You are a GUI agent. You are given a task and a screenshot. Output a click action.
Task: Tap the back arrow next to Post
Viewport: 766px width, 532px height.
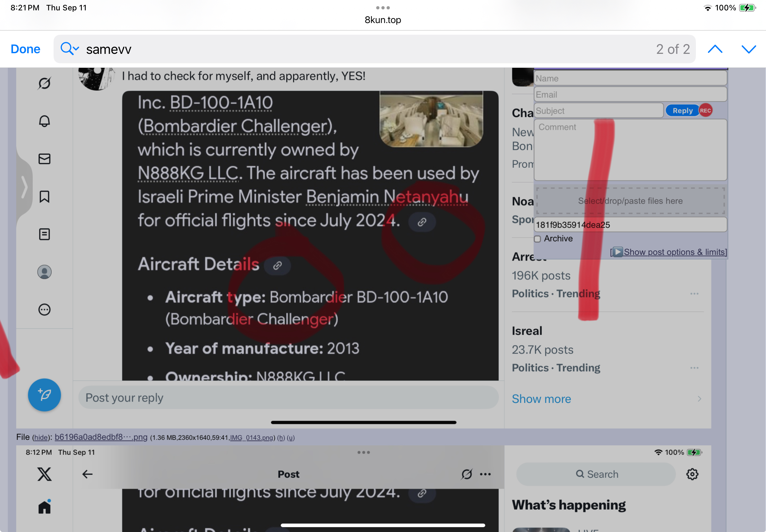87,474
